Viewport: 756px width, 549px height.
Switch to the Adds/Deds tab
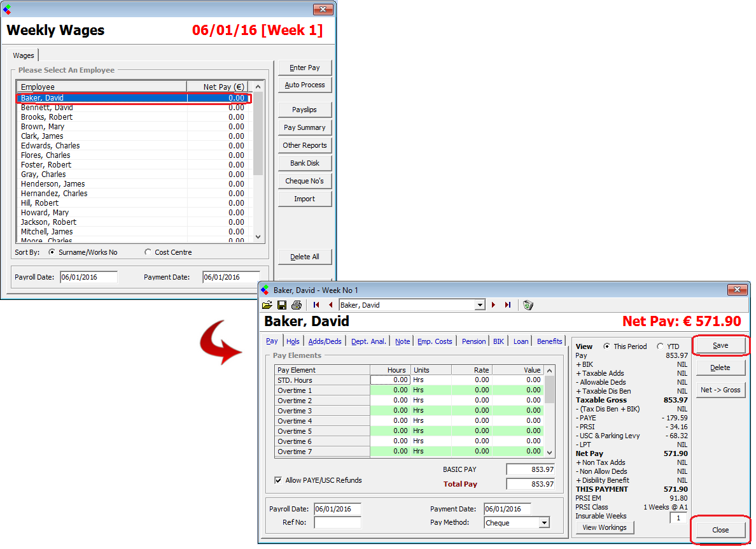(x=325, y=341)
